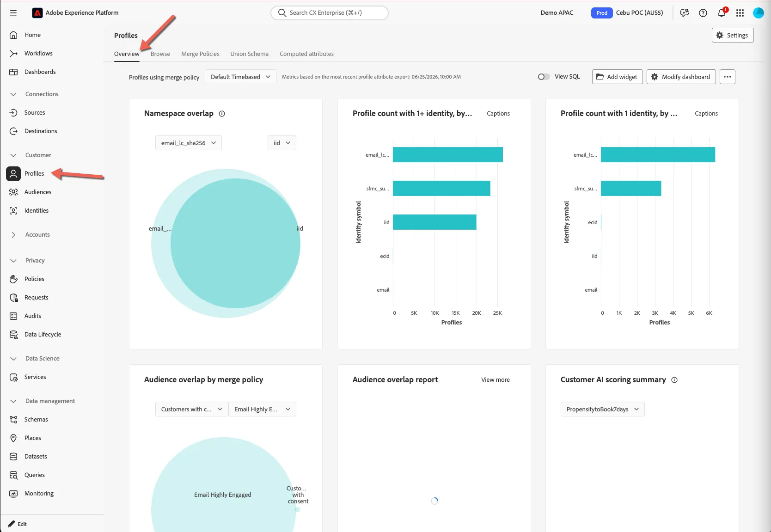Collapse the Connections sidebar section
Viewport: 771px width, 532px height.
13,94
